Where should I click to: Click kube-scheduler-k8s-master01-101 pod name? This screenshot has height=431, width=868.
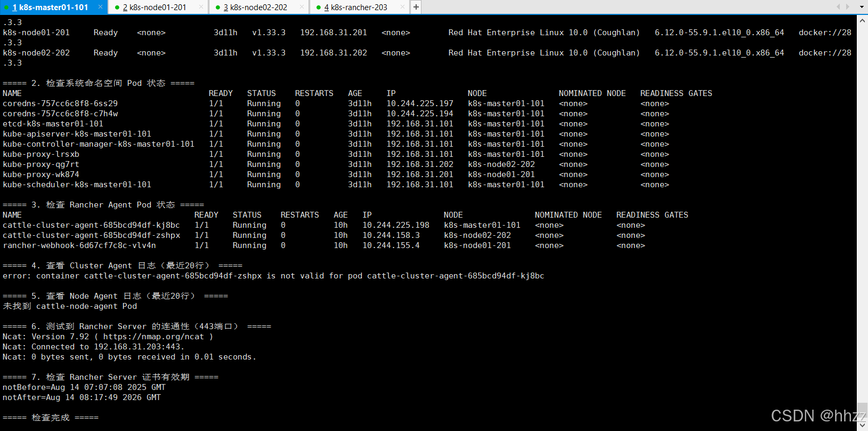pos(77,185)
